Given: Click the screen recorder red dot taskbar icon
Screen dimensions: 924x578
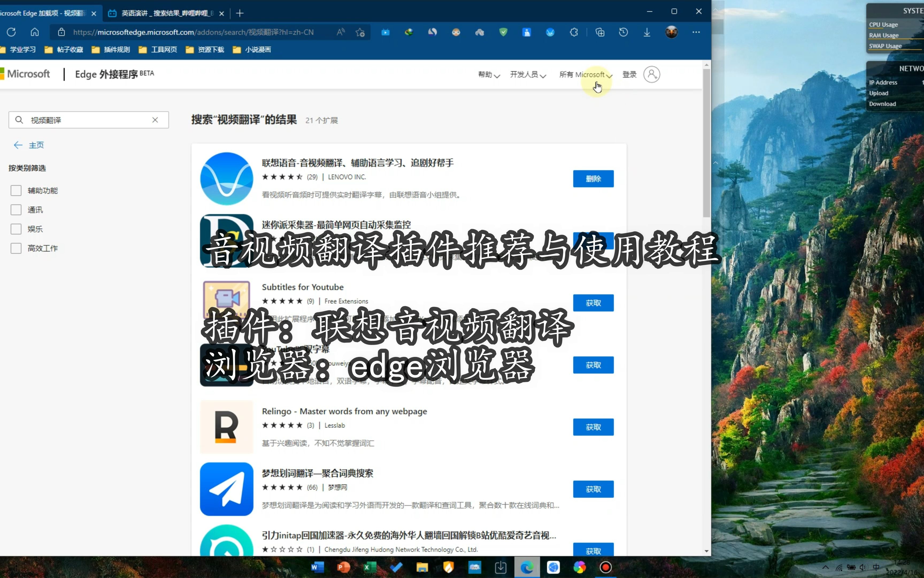Looking at the screenshot, I should coord(606,567).
